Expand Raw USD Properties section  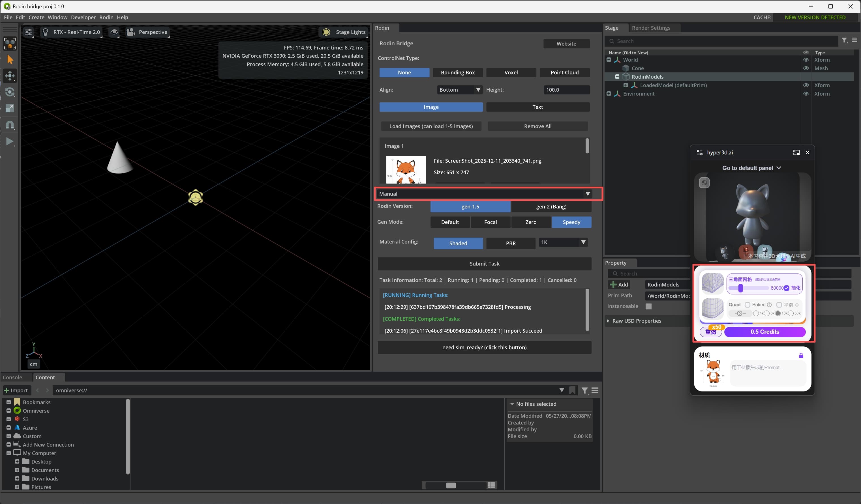(608, 321)
